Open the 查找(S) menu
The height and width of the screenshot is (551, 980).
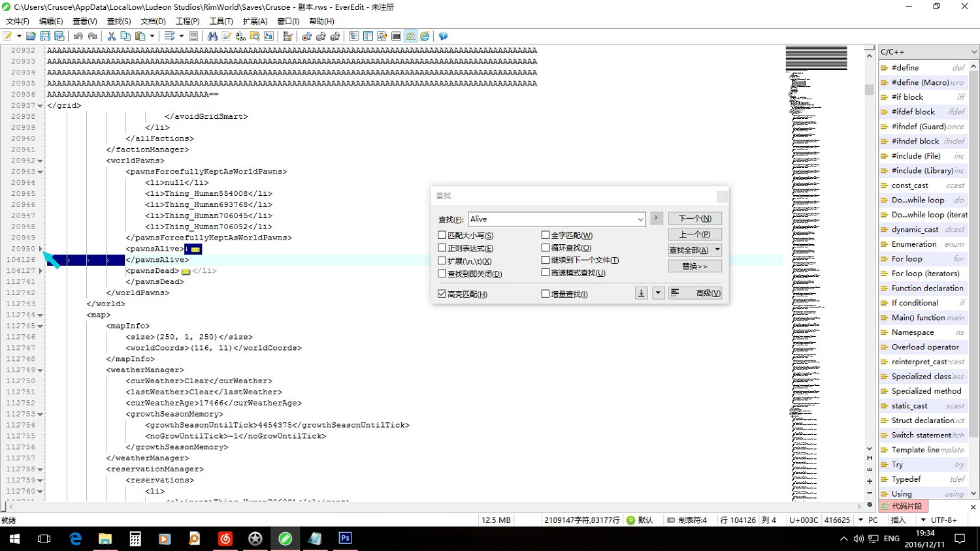coord(119,22)
